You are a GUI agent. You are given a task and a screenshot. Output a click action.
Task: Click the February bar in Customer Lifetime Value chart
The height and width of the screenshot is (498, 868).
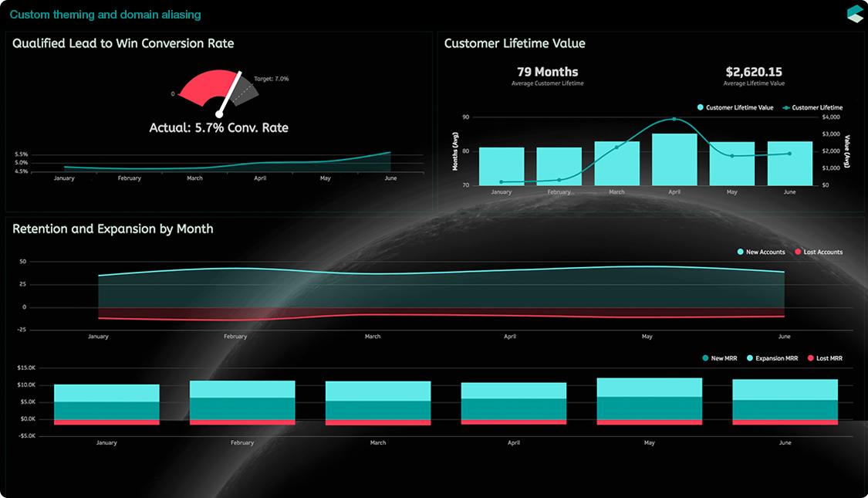pos(559,166)
